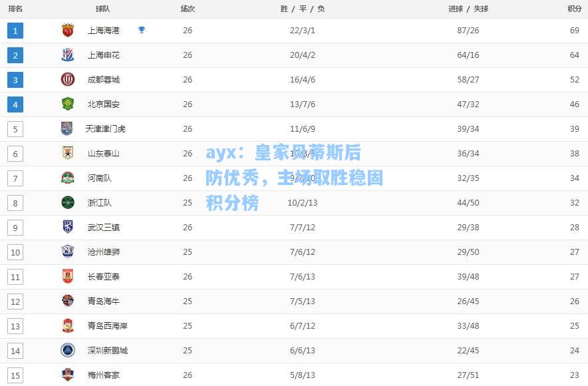Click the 10/2/13 record cell
This screenshot has width=588, height=386.
click(x=302, y=202)
